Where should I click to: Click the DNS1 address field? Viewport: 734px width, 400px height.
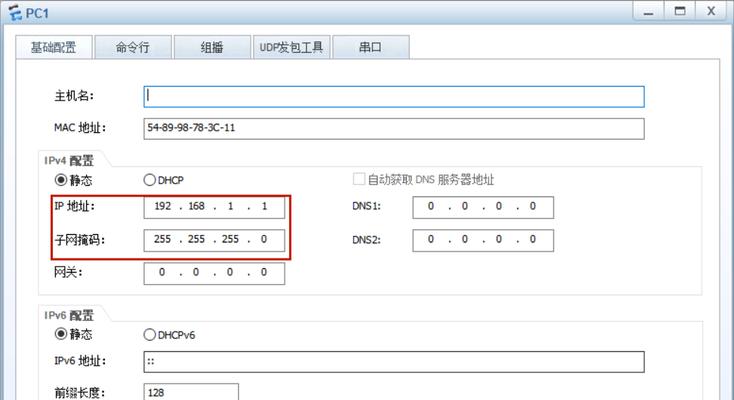pyautogui.click(x=483, y=207)
